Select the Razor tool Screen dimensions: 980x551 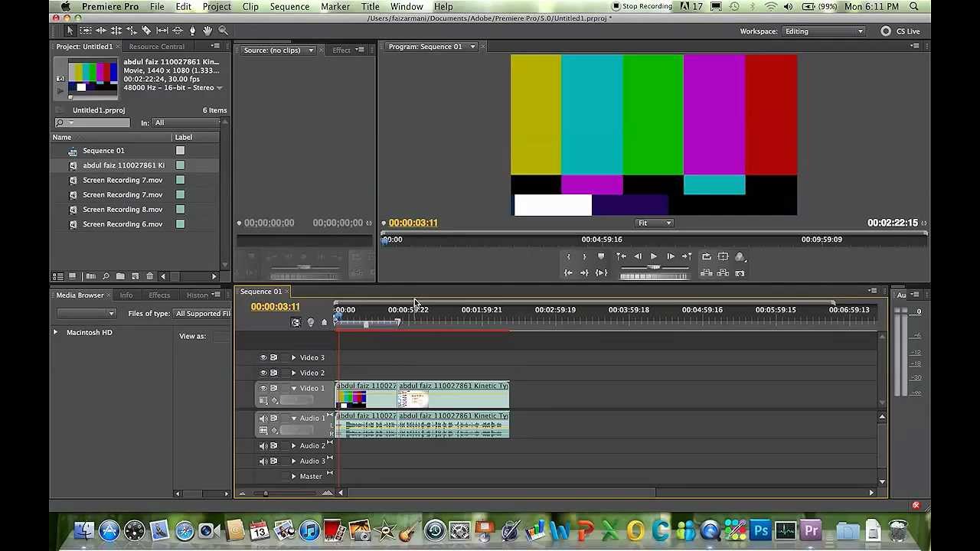tap(146, 31)
